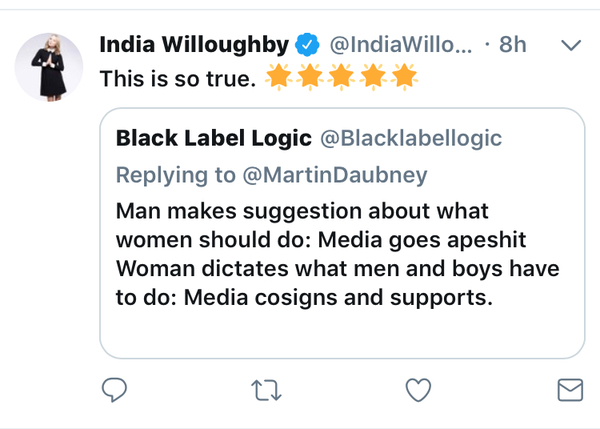Click the @IndiaWillo... handle

(x=398, y=45)
